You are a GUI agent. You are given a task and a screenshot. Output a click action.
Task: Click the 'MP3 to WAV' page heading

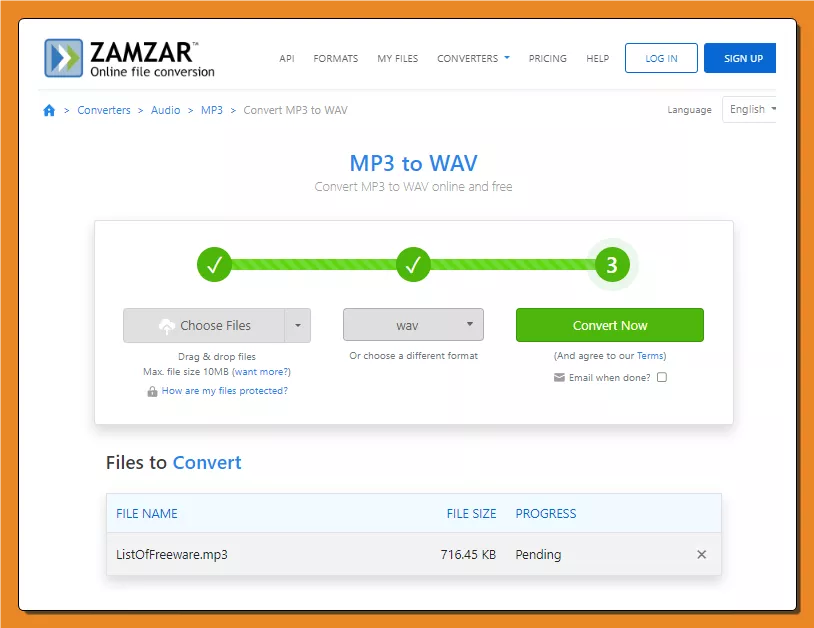coord(413,163)
